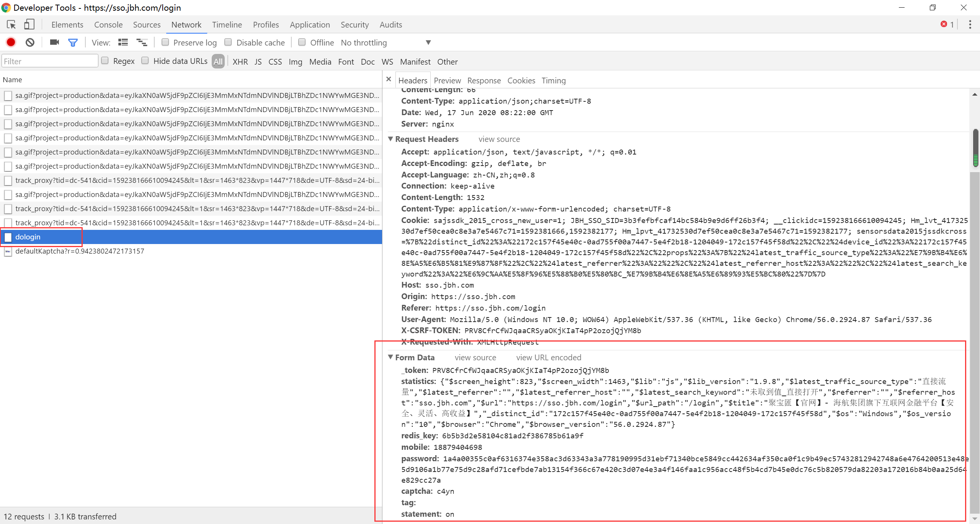This screenshot has width=980, height=524.
Task: Click the Filter text input field
Action: tap(50, 61)
